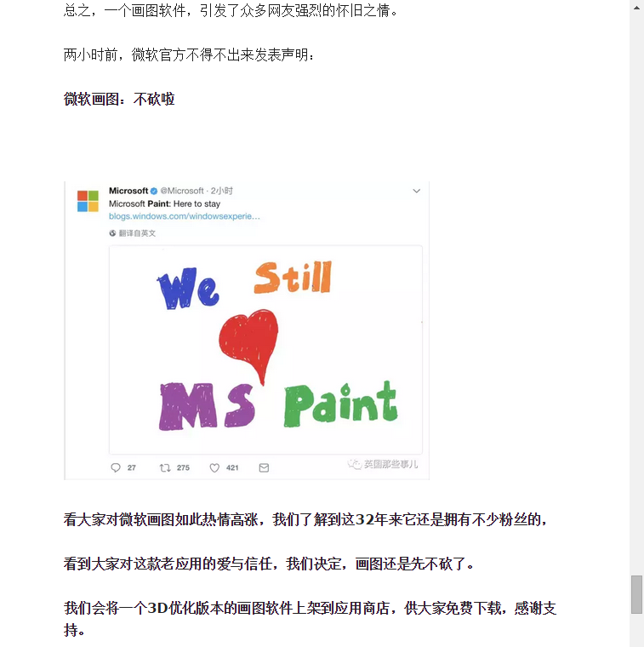Click the globe icon next to 翻译自英文
This screenshot has height=647, width=644.
(x=112, y=233)
